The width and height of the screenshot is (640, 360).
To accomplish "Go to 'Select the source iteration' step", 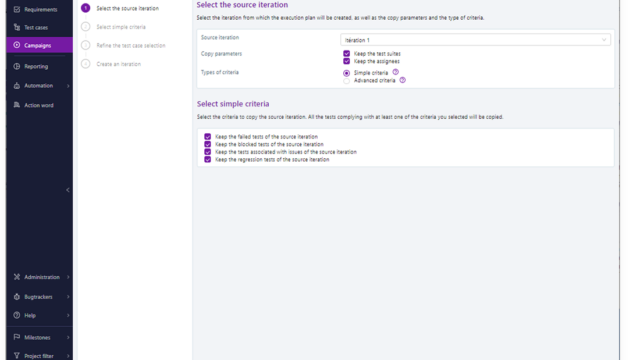I will click(x=127, y=8).
